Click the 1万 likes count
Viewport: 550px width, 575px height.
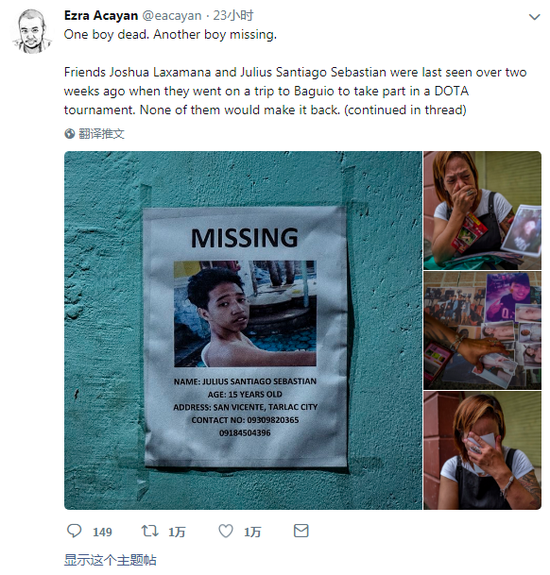[252, 532]
